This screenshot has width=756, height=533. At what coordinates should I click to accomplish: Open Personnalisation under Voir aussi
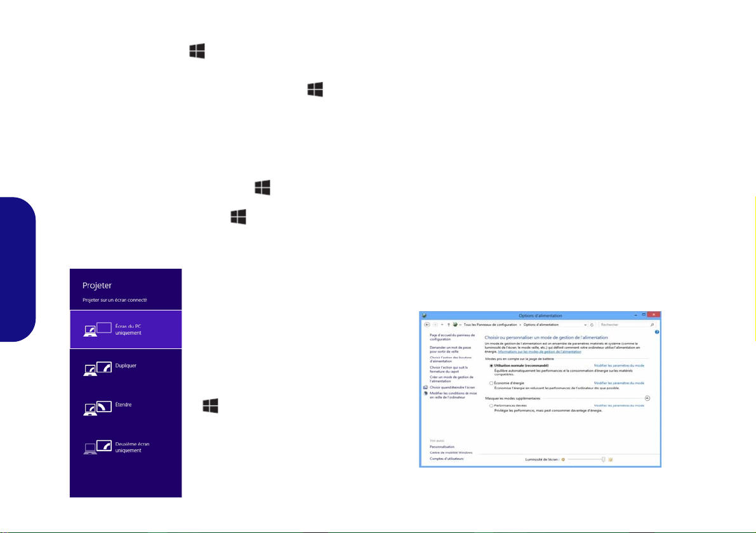(x=442, y=447)
